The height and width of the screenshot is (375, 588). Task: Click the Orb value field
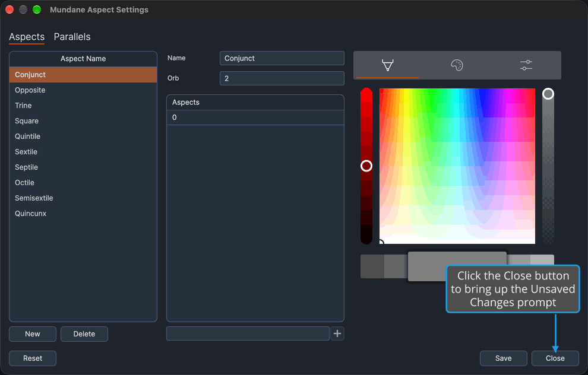click(x=282, y=78)
